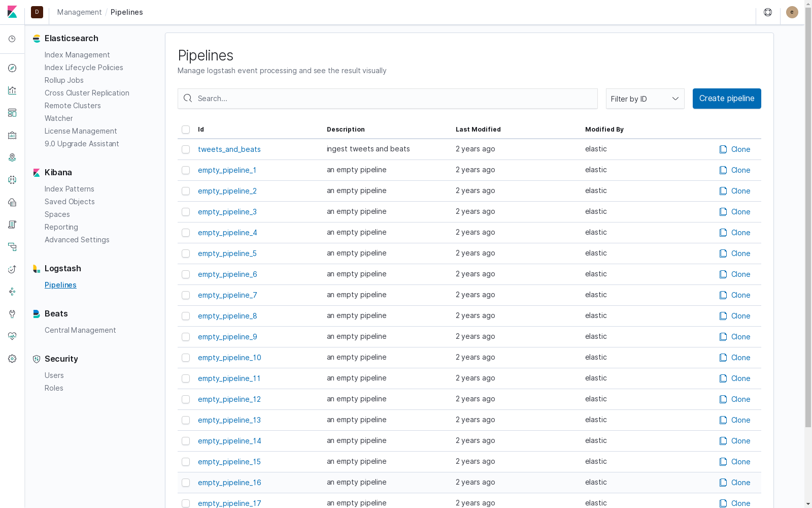Viewport: 812px width, 508px height.
Task: Expand the user avatar menu labeled e
Action: pos(792,12)
